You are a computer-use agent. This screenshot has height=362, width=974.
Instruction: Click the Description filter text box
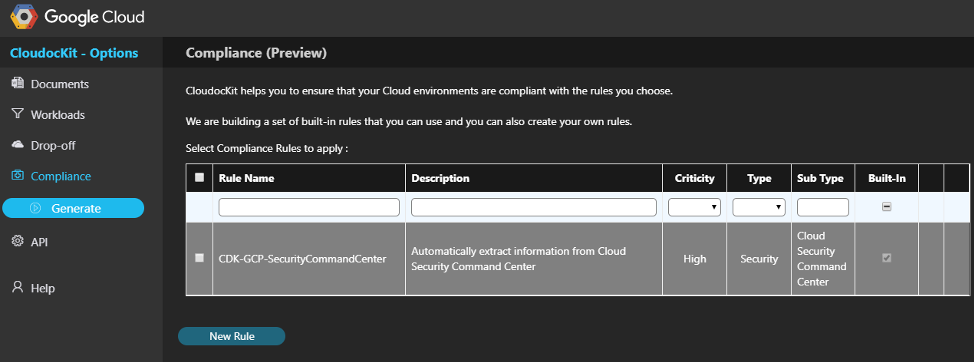534,207
